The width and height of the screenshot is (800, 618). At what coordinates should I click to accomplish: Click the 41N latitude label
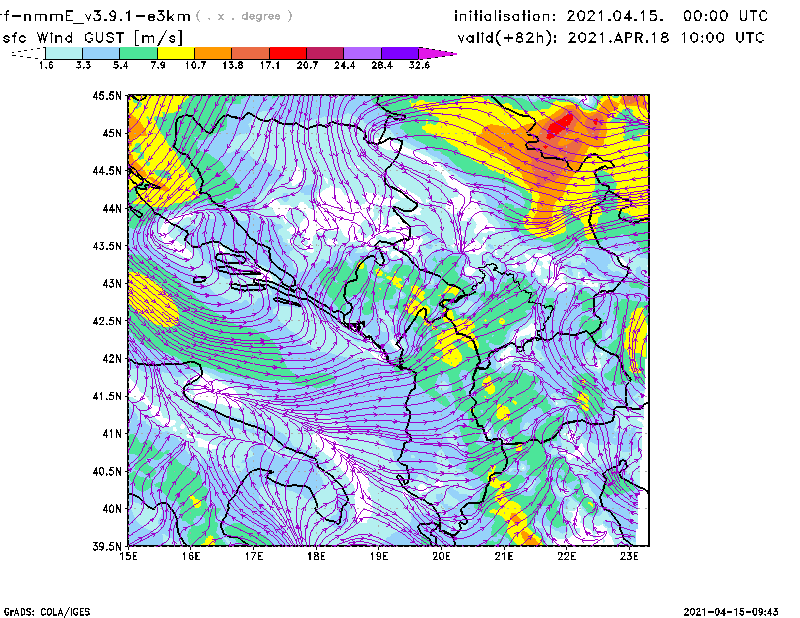[112, 434]
